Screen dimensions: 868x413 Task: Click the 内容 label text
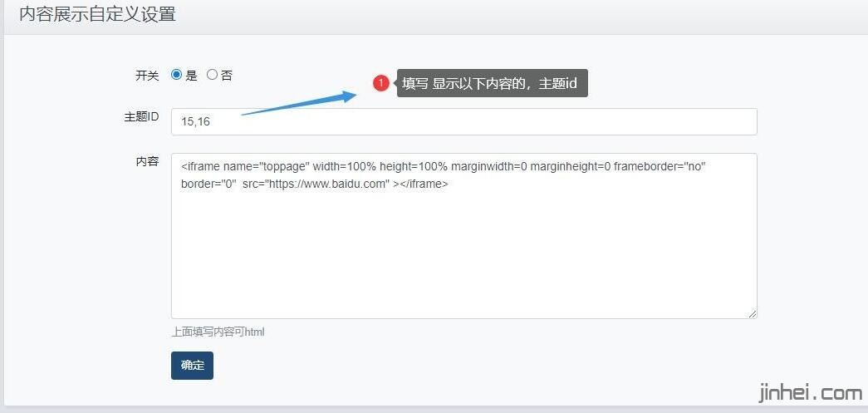pyautogui.click(x=147, y=162)
